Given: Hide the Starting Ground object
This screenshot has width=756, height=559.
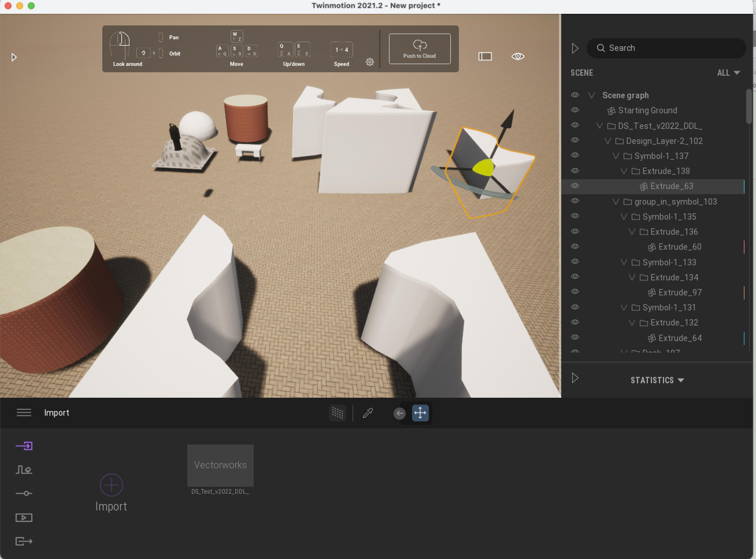Looking at the screenshot, I should [x=575, y=110].
